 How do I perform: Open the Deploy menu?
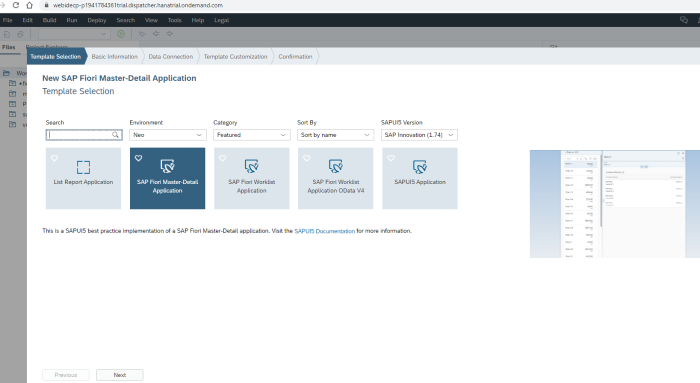pyautogui.click(x=97, y=20)
